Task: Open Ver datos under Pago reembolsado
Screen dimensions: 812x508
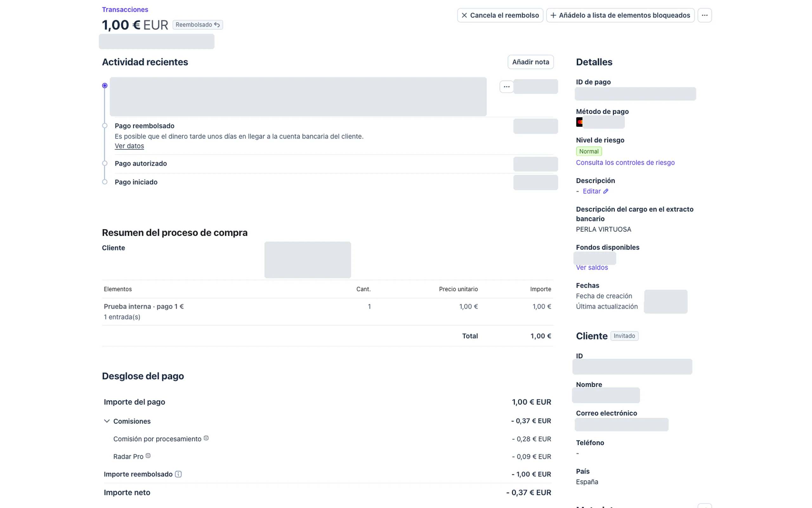Action: pos(129,146)
